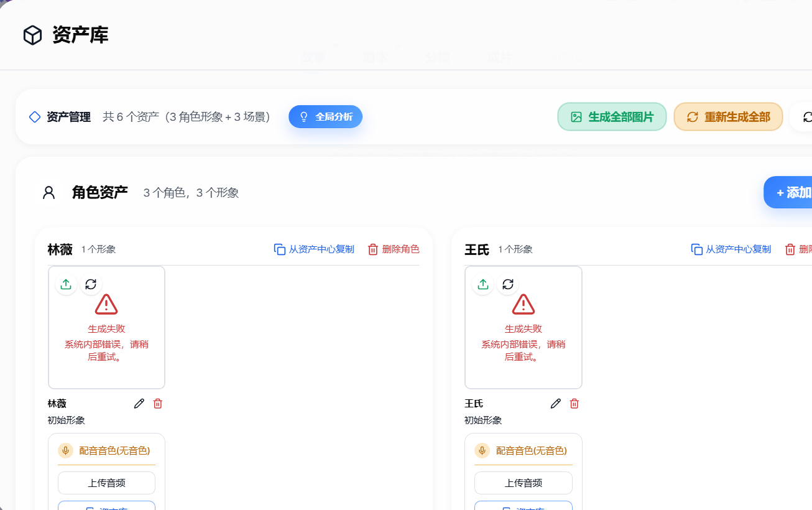Click 删除角色 for 林薇
Screen dimensions: 812x510
(394, 249)
